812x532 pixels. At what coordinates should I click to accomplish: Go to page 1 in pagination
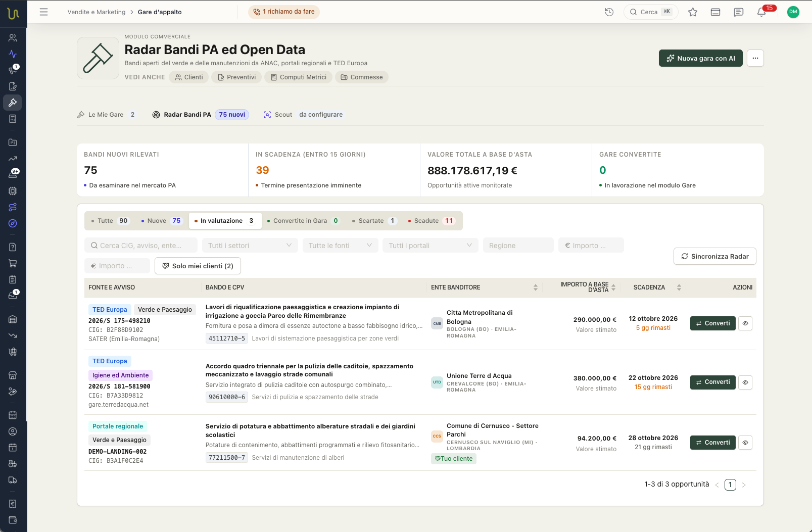pyautogui.click(x=730, y=485)
